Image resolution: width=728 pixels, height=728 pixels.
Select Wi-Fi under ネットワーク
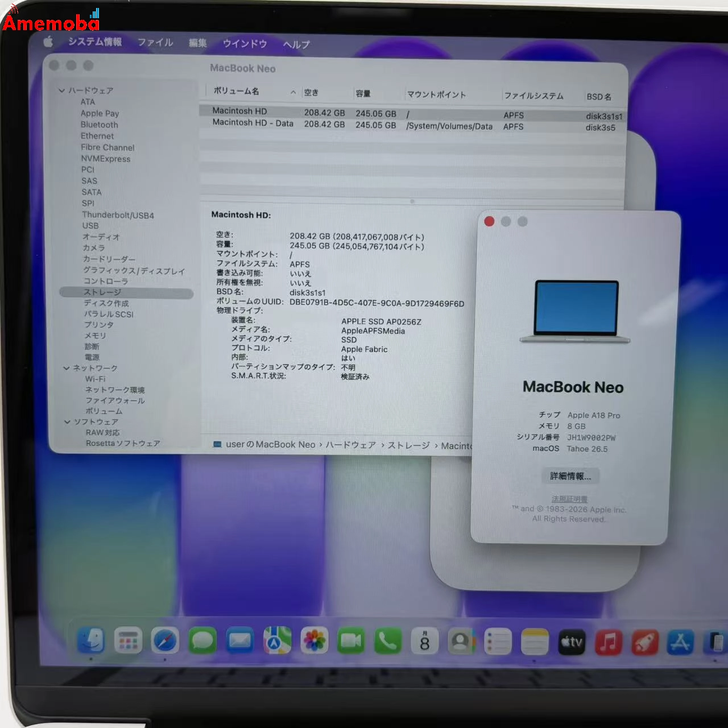pos(96,379)
